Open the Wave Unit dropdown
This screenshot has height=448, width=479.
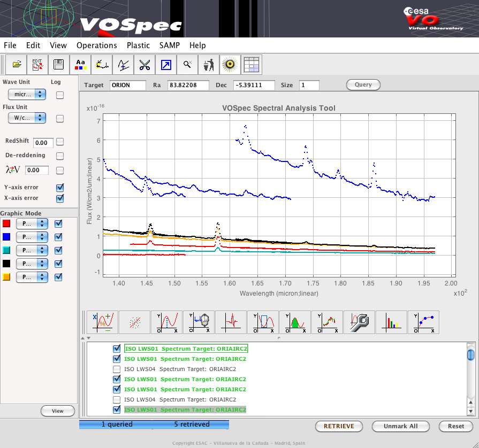(x=27, y=94)
